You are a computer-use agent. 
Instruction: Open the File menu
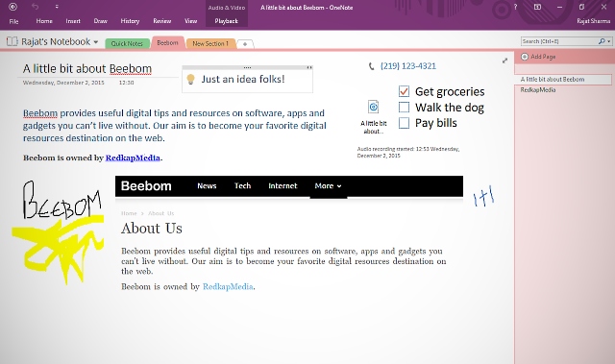pos(13,21)
